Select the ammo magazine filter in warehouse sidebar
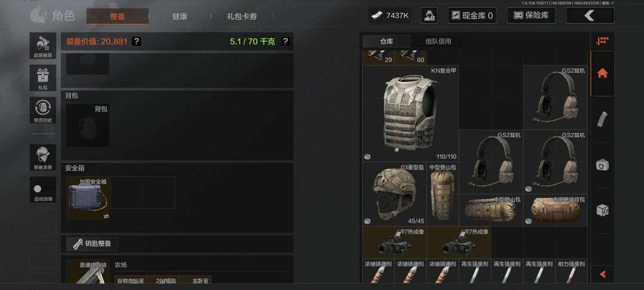Image resolution: width=644 pixels, height=290 pixels. 602,119
